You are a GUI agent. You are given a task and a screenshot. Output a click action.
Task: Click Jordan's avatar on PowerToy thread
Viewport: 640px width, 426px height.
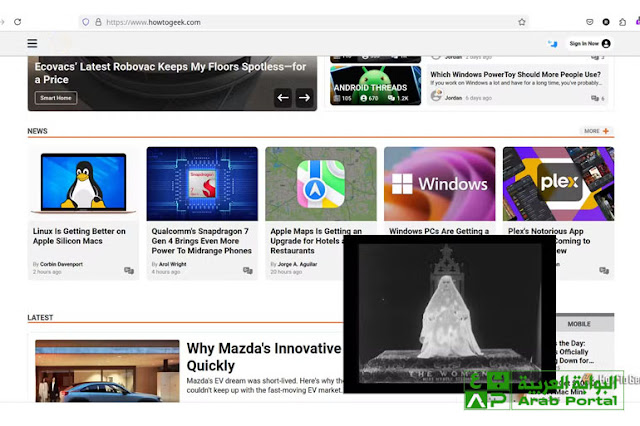pyautogui.click(x=436, y=95)
